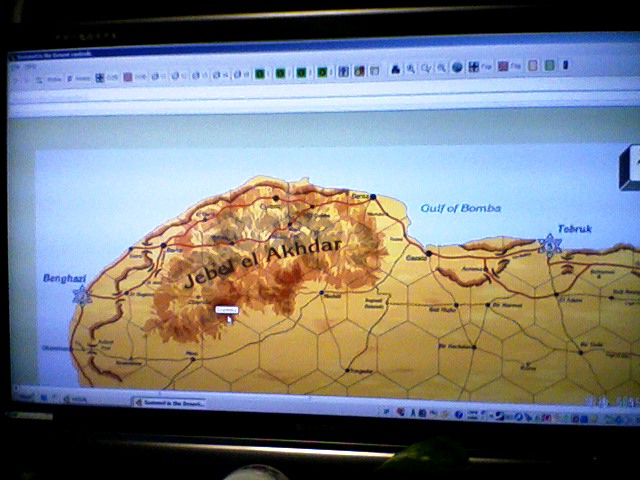Click the green card toolbar icon

coord(549,65)
